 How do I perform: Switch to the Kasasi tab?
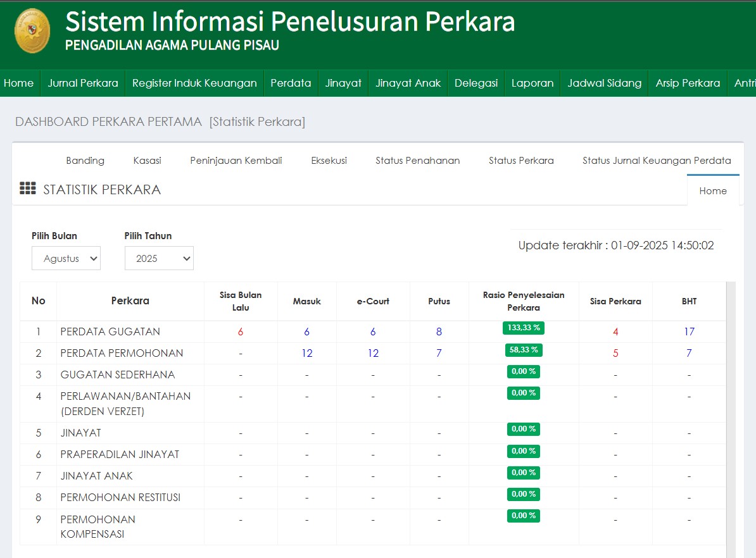coord(147,161)
